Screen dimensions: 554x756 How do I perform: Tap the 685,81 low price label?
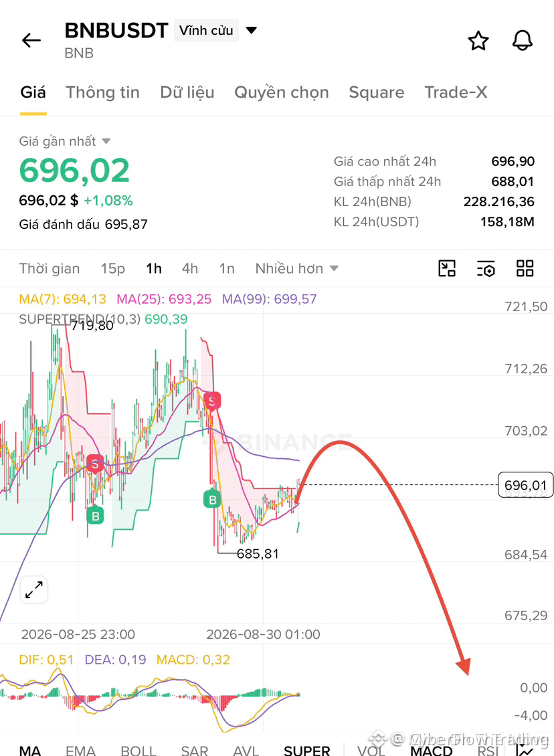(258, 554)
